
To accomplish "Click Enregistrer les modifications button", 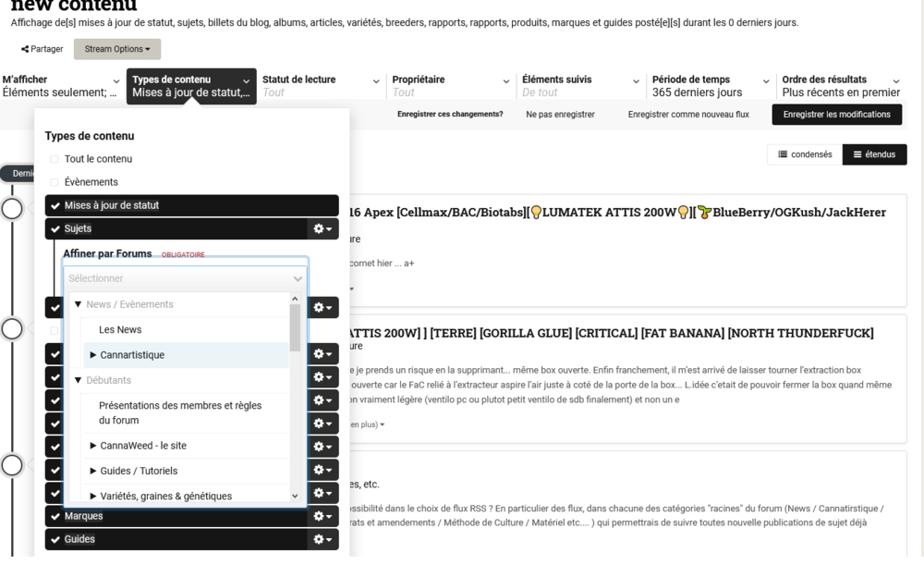I will coord(837,115).
